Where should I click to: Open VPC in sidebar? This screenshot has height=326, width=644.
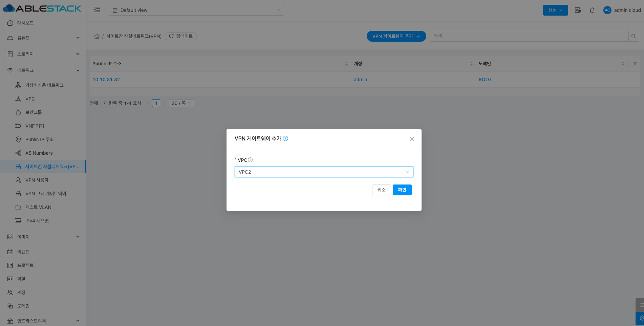point(43,99)
